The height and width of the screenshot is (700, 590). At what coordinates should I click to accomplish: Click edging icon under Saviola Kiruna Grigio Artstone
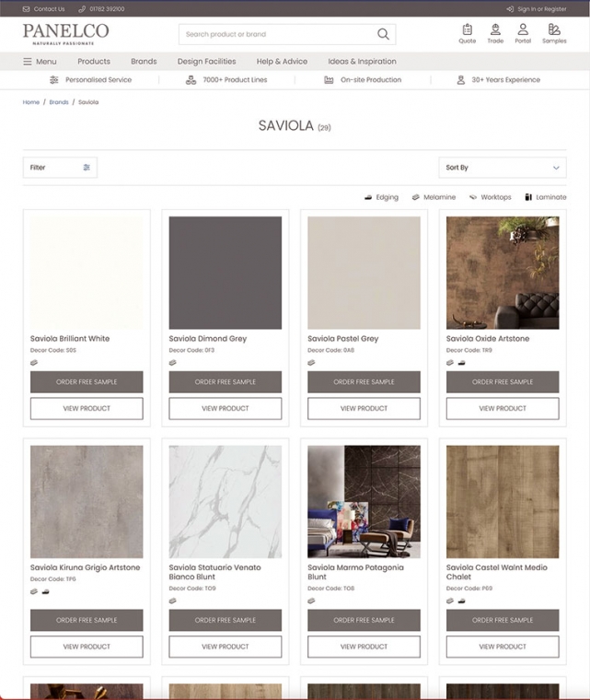[x=45, y=591]
